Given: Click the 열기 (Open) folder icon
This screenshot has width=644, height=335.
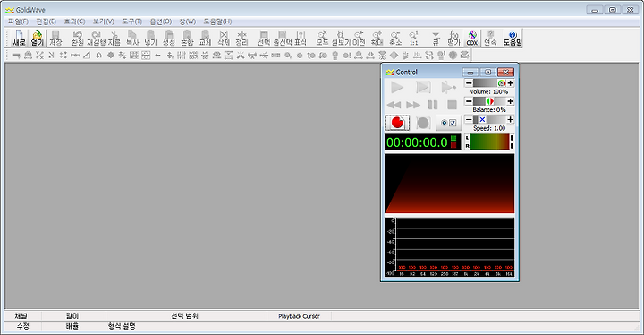Looking at the screenshot, I should point(37,39).
